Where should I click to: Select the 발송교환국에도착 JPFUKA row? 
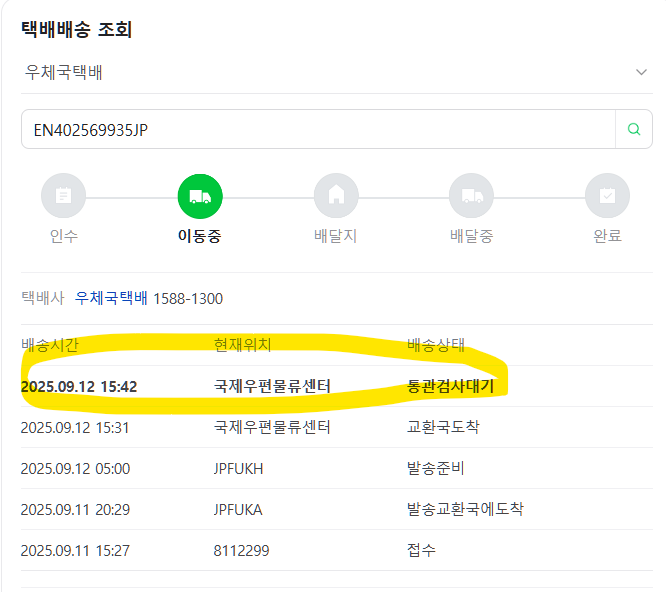click(337, 509)
